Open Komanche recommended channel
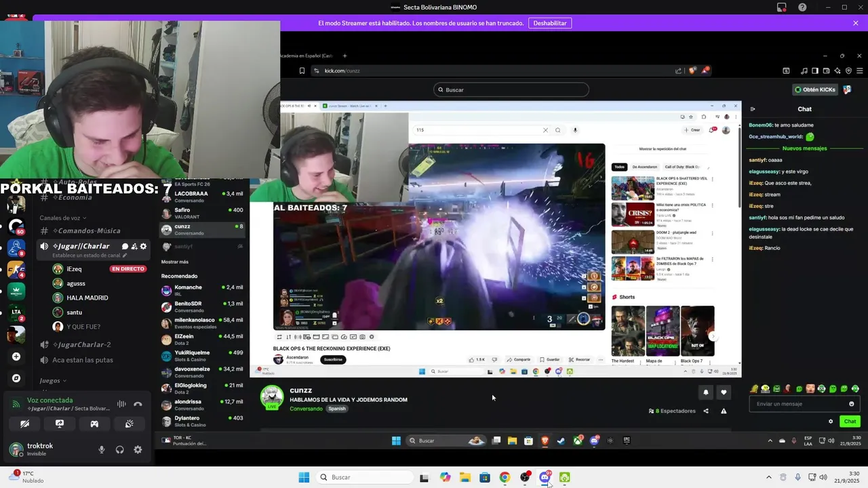Viewport: 868px width, 488px height. point(202,290)
